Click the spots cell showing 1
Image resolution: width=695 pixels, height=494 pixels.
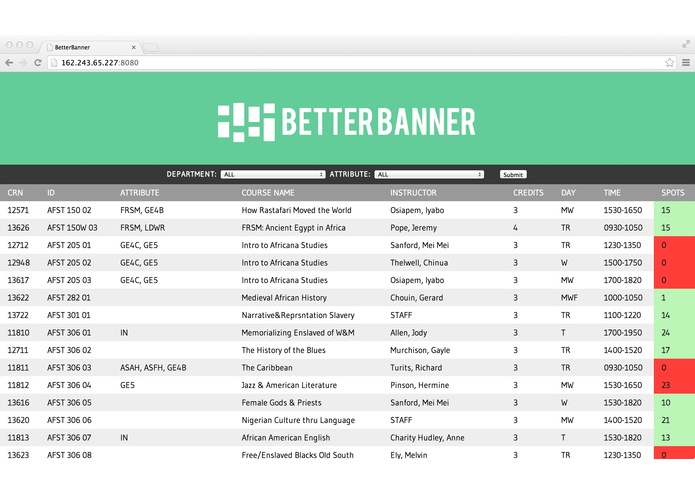coord(674,298)
